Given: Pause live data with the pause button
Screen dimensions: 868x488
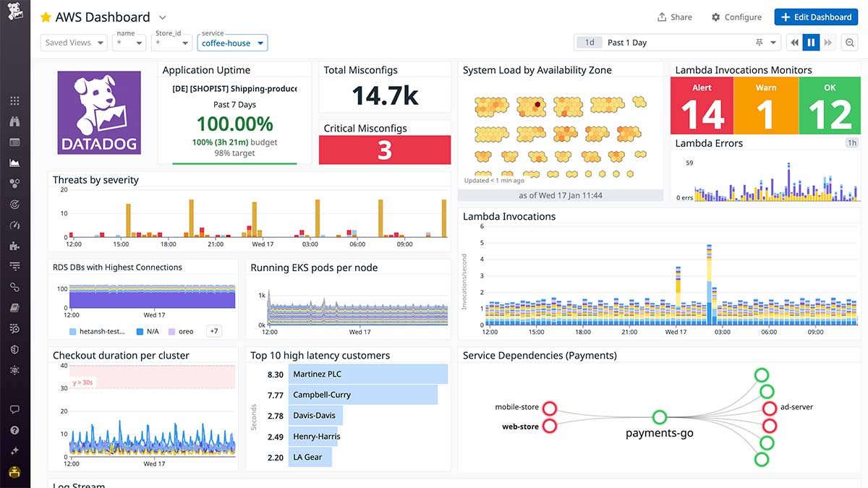Looking at the screenshot, I should [x=810, y=42].
